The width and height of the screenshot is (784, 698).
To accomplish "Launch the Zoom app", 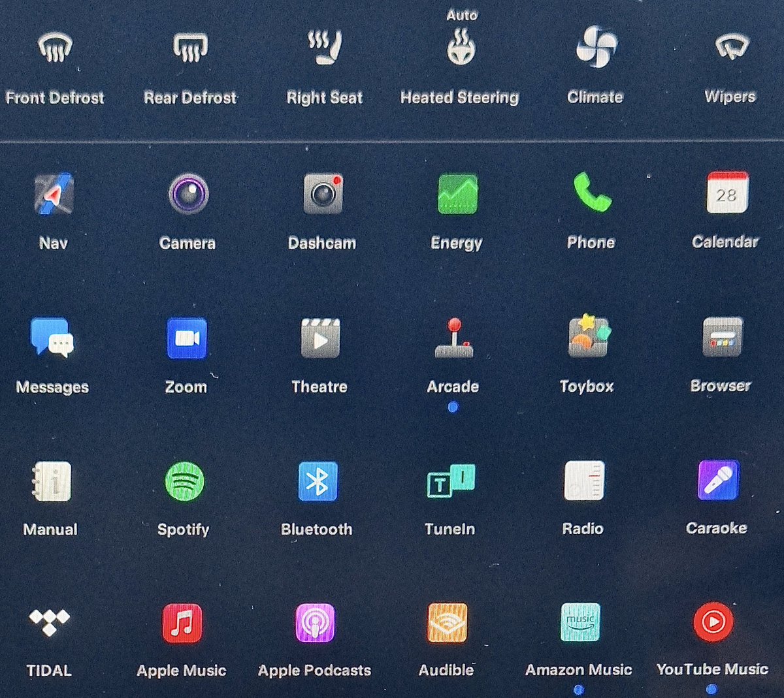I will [x=187, y=338].
